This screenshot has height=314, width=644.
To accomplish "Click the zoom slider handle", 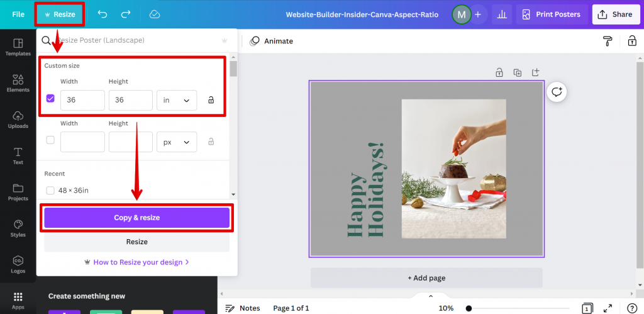I will [x=469, y=308].
